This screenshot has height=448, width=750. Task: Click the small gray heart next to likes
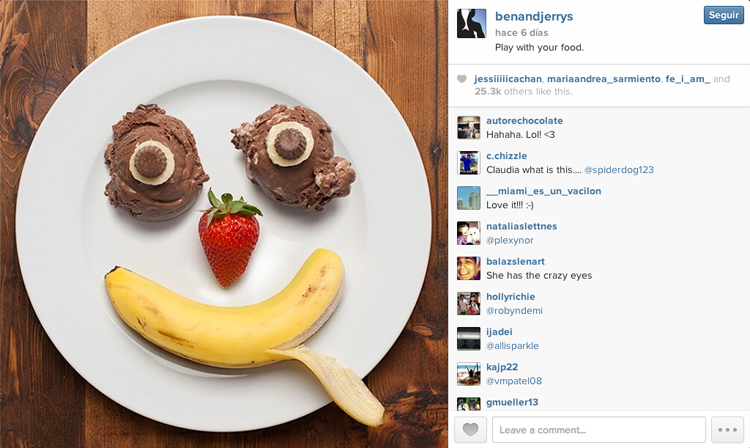pyautogui.click(x=462, y=79)
